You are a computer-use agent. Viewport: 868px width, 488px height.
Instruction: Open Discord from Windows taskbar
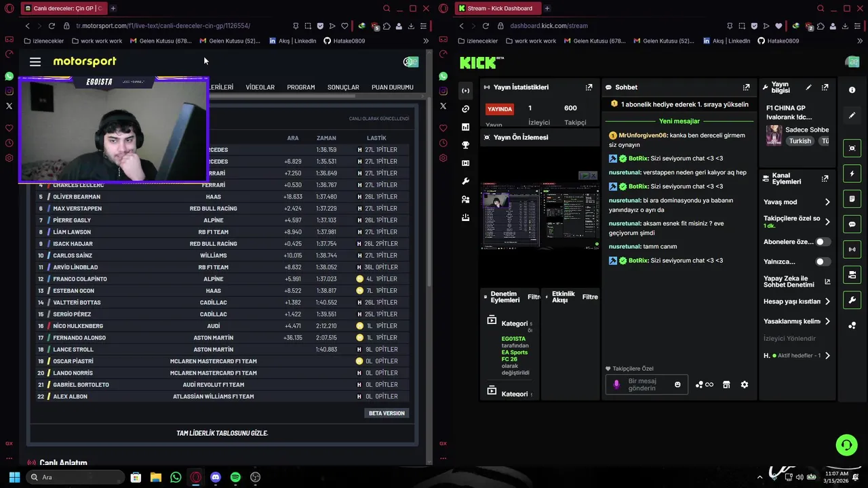[x=216, y=477]
